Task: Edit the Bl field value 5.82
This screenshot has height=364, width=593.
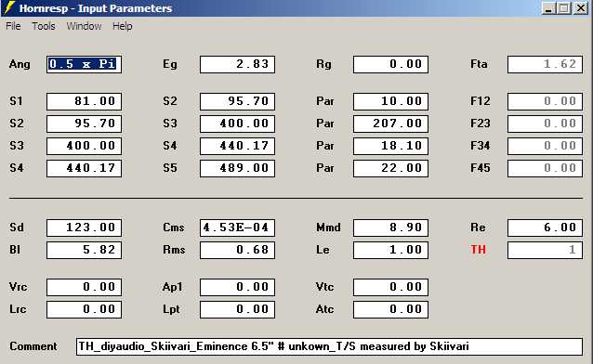Action: coord(84,250)
